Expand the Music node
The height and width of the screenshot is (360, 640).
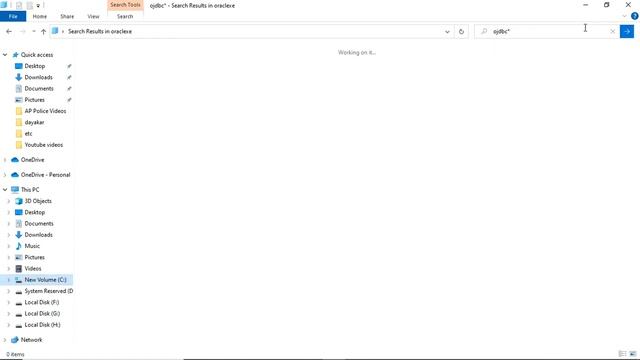pyautogui.click(x=9, y=246)
